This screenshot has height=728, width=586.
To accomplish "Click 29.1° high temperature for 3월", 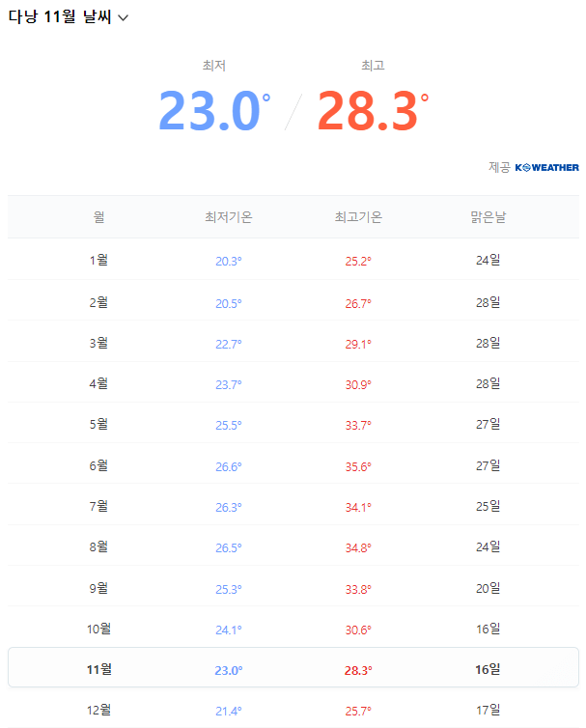I will 358,344.
